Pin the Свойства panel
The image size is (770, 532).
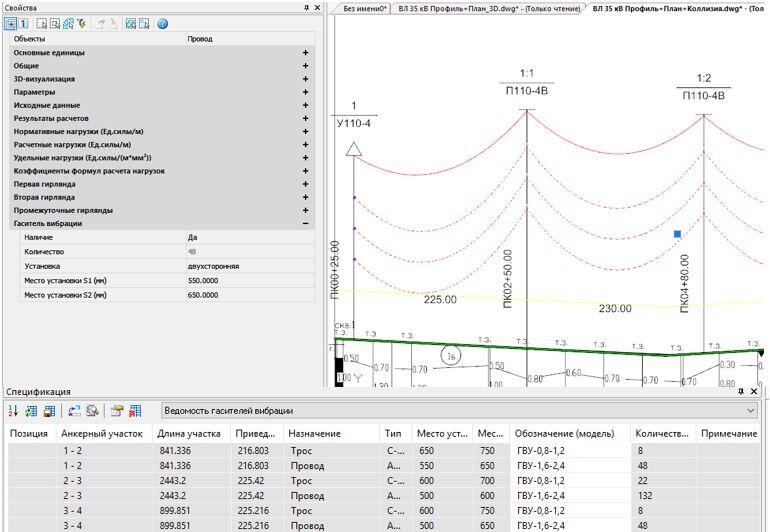(x=306, y=8)
